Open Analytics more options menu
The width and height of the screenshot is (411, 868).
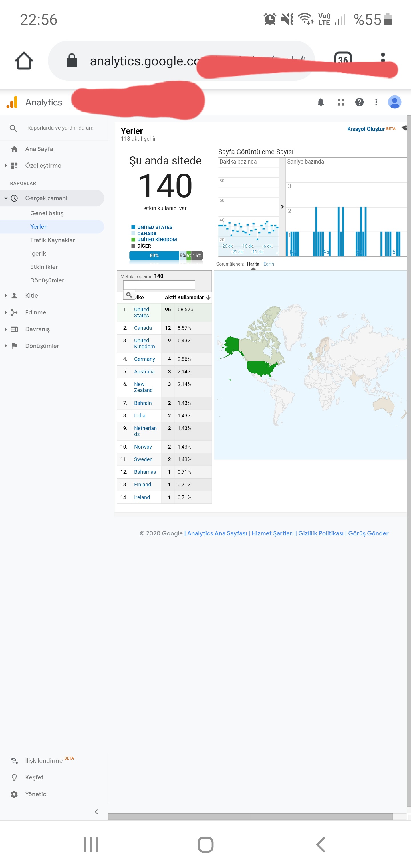click(x=376, y=102)
